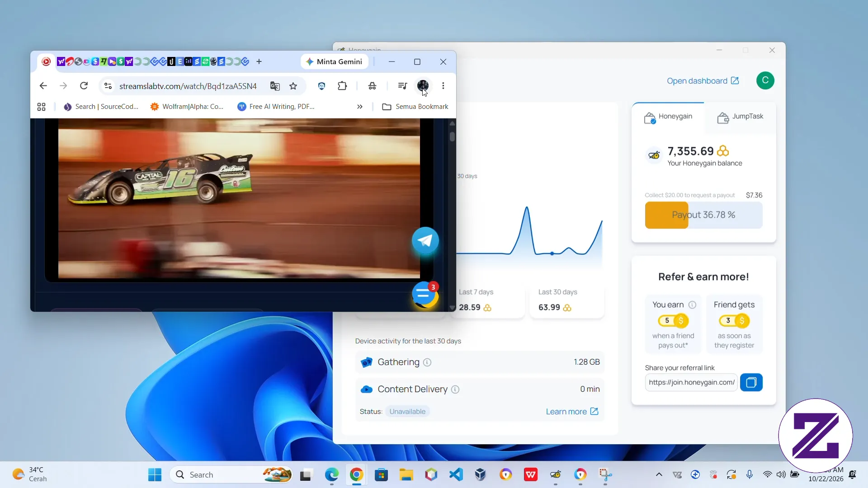Open new tab with plus button
This screenshot has height=488, width=868.
pos(259,61)
